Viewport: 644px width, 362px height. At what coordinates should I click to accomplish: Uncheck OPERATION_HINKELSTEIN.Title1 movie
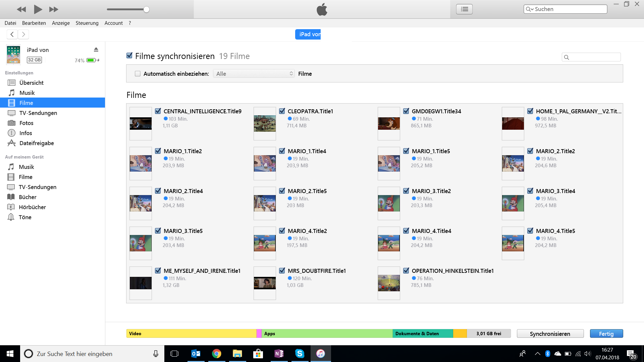point(406,270)
